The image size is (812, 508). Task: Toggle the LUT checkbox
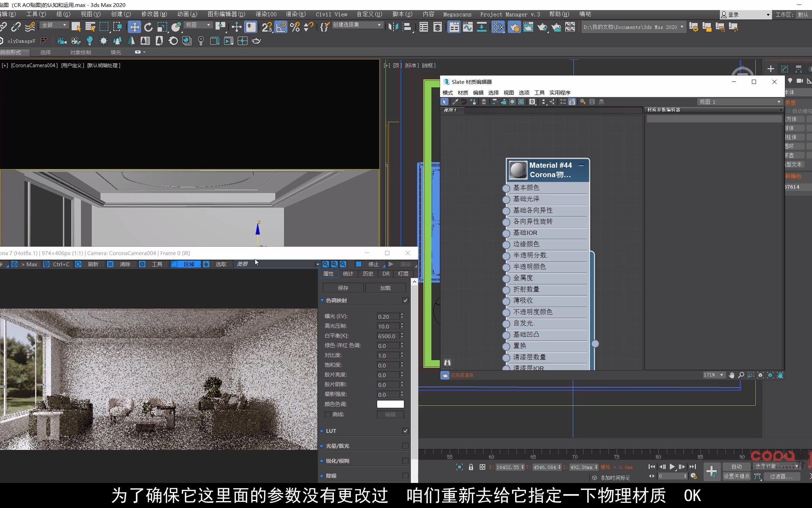pos(405,431)
